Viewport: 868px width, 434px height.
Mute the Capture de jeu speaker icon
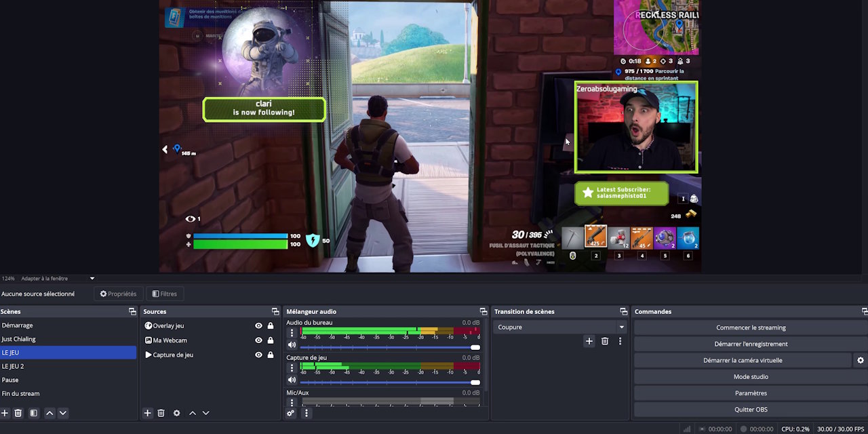292,380
